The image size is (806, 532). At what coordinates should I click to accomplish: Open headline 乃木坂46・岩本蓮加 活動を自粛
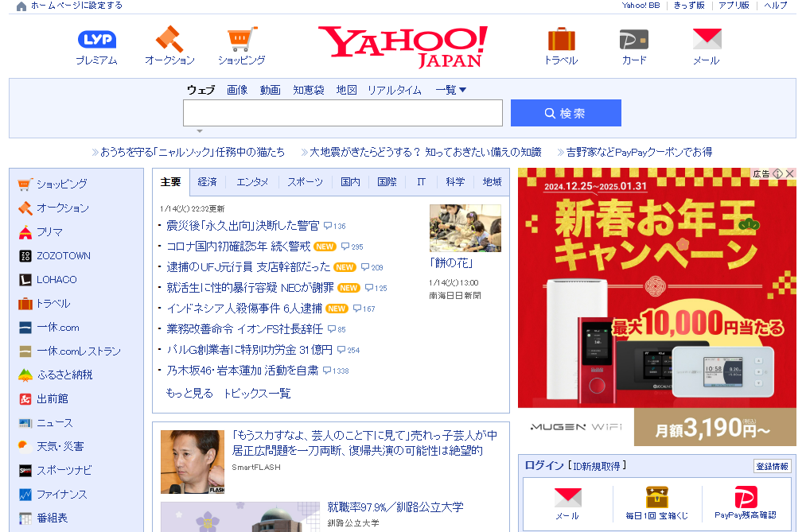pos(243,371)
